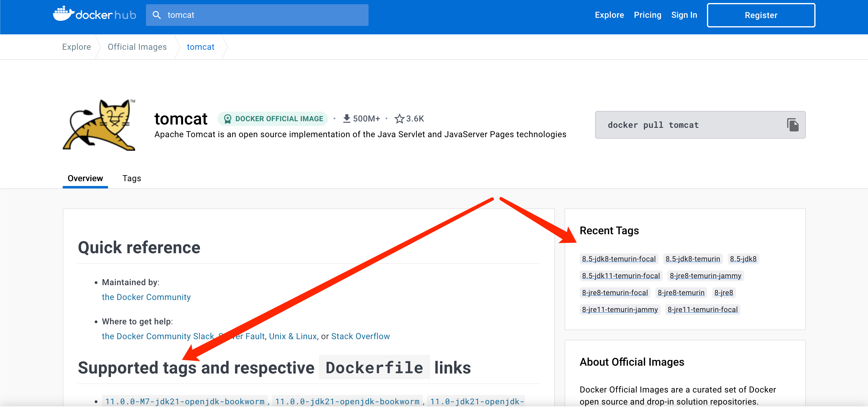
Task: Click the Register button
Action: [x=761, y=15]
